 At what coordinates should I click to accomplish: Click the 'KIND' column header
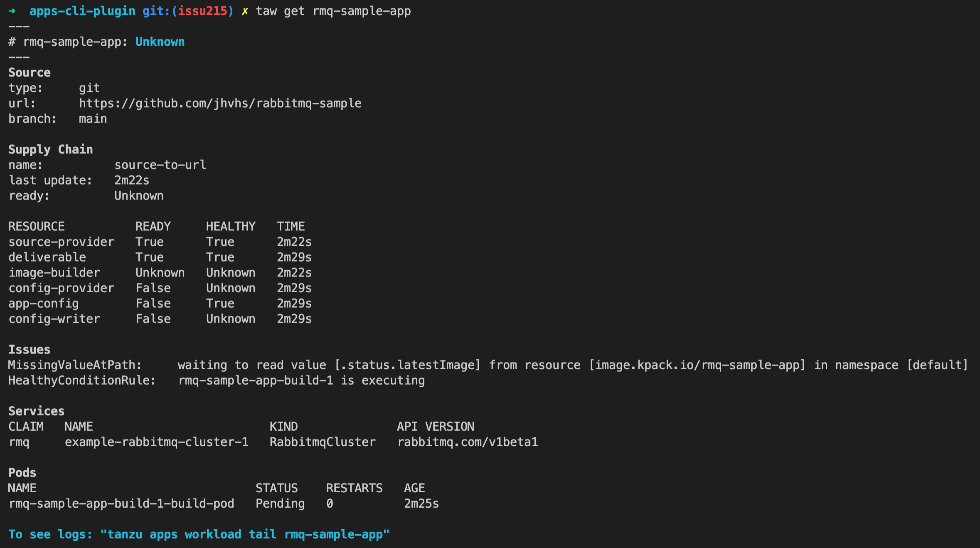(284, 427)
